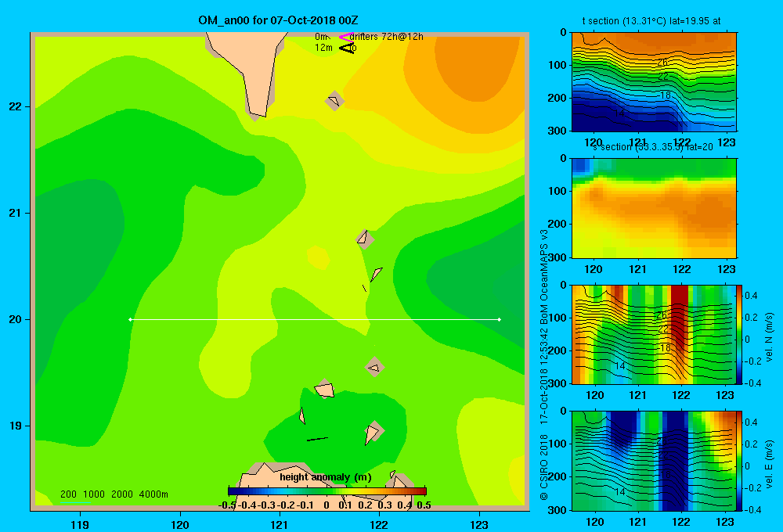
Task: Click the sliver island near 19.1N 121.2E
Action: click(302, 415)
